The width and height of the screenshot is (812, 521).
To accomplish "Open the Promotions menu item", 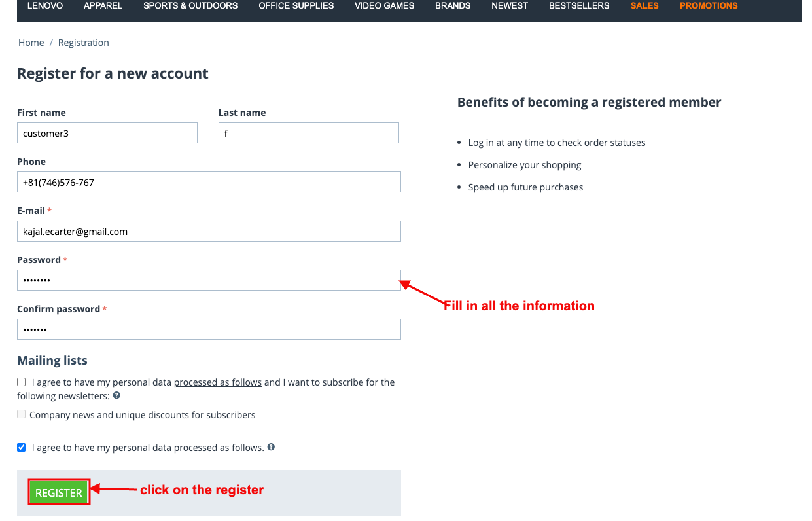I will pos(709,5).
